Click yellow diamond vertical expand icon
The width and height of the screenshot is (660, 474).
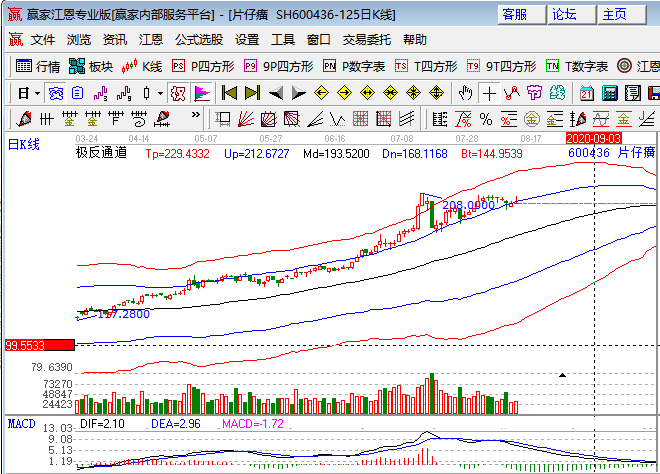click(436, 93)
